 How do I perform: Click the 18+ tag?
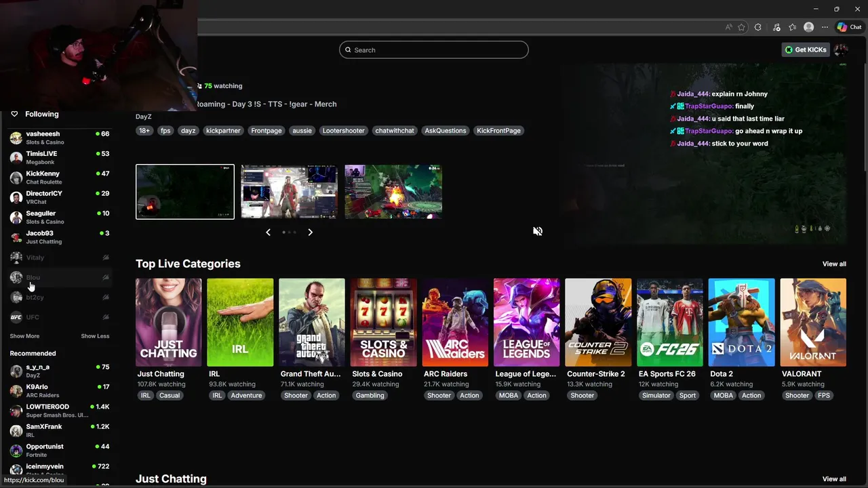(144, 130)
